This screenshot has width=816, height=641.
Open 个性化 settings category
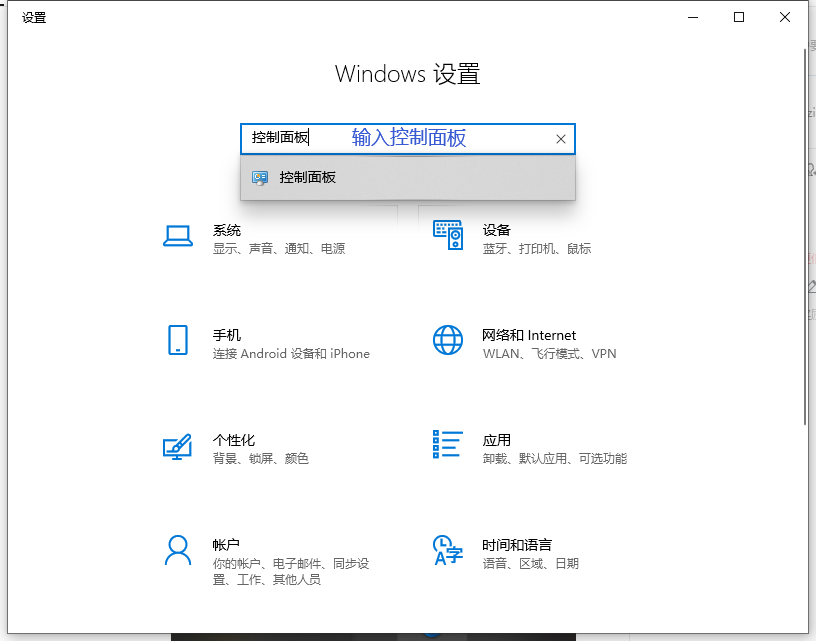[x=234, y=440]
